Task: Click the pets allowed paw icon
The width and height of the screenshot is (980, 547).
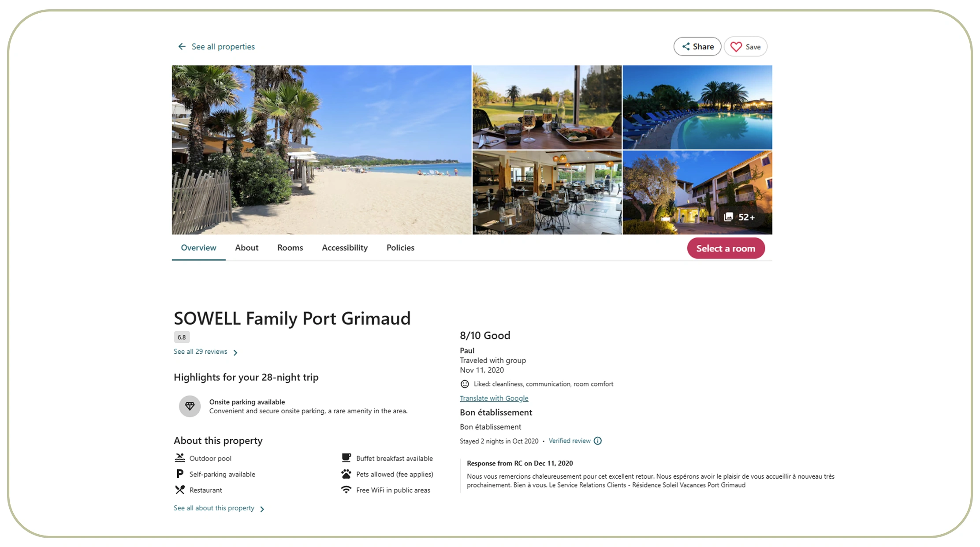Action: point(346,474)
